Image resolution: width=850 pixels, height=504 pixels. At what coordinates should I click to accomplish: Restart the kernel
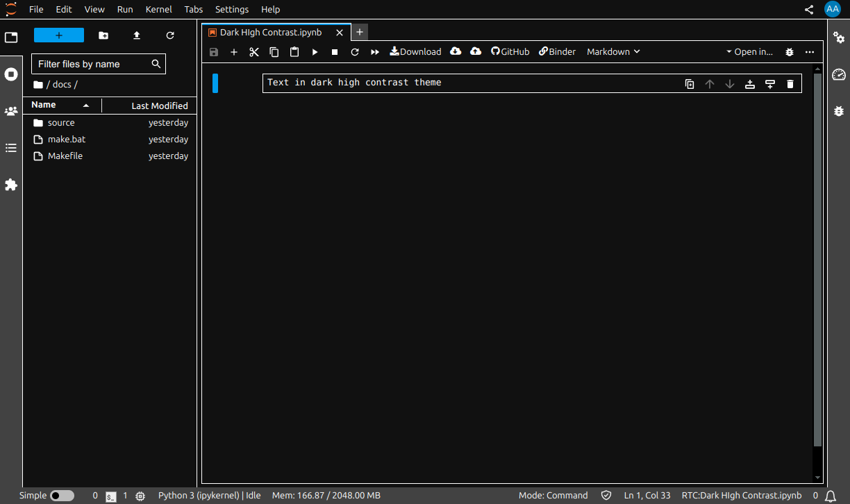[355, 52]
